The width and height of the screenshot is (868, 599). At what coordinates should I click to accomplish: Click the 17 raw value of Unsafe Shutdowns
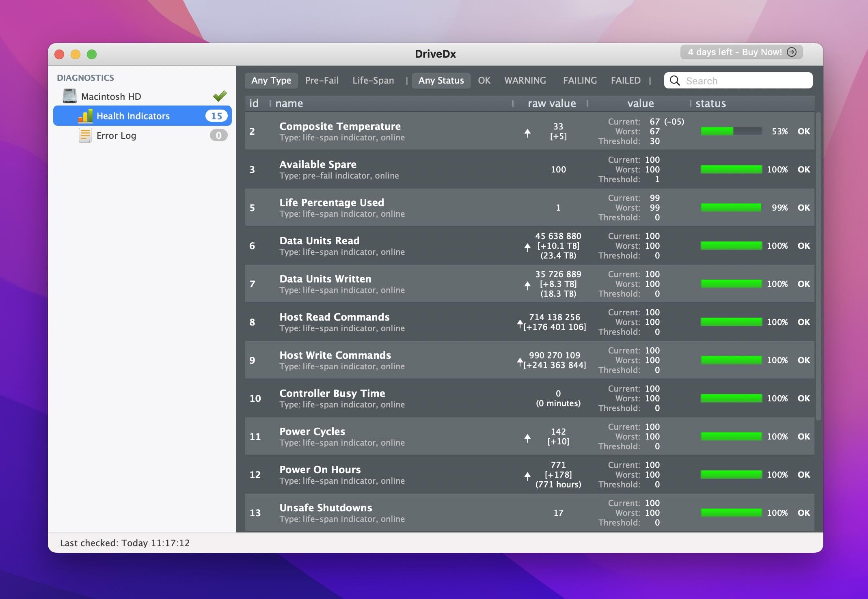(558, 513)
